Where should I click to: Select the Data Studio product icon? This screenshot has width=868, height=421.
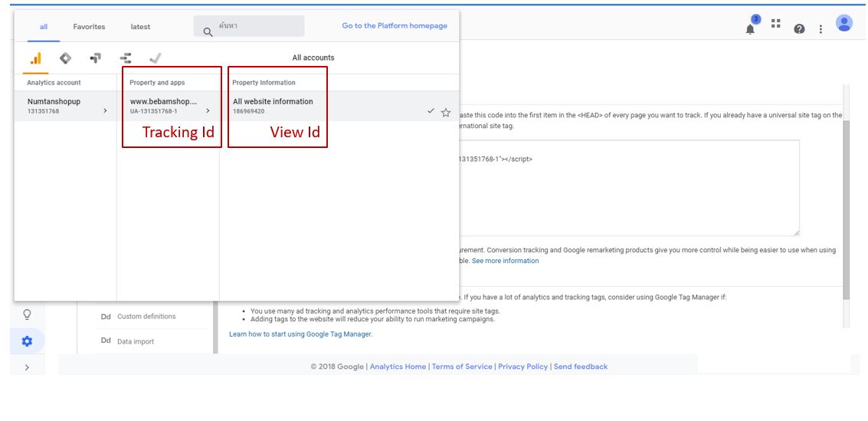click(x=125, y=58)
